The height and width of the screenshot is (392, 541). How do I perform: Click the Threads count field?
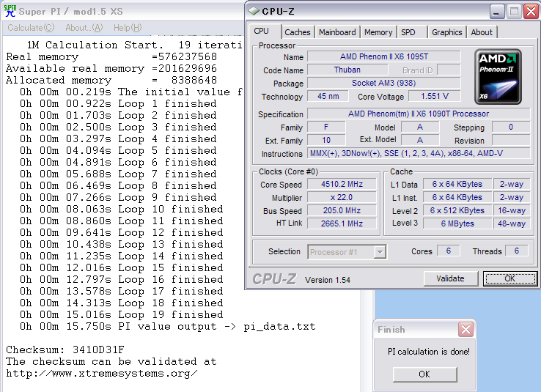(517, 251)
